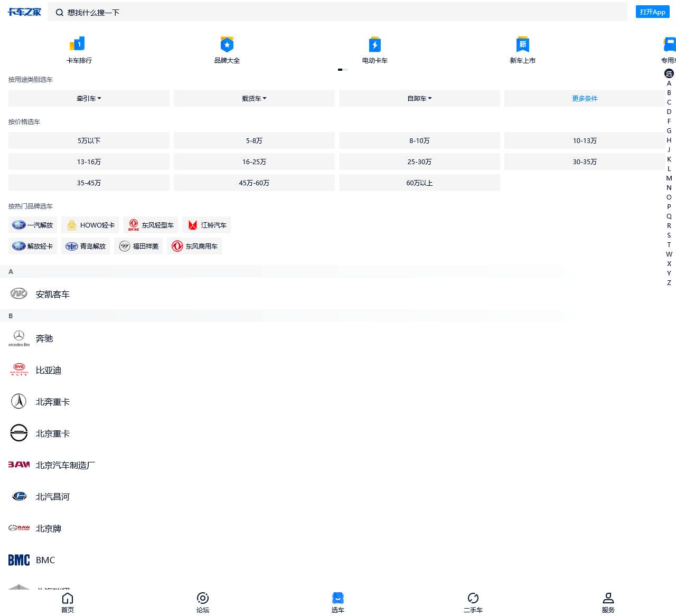The image size is (676, 616).
Task: Go to the 论坛 forum tab
Action: [x=203, y=602]
